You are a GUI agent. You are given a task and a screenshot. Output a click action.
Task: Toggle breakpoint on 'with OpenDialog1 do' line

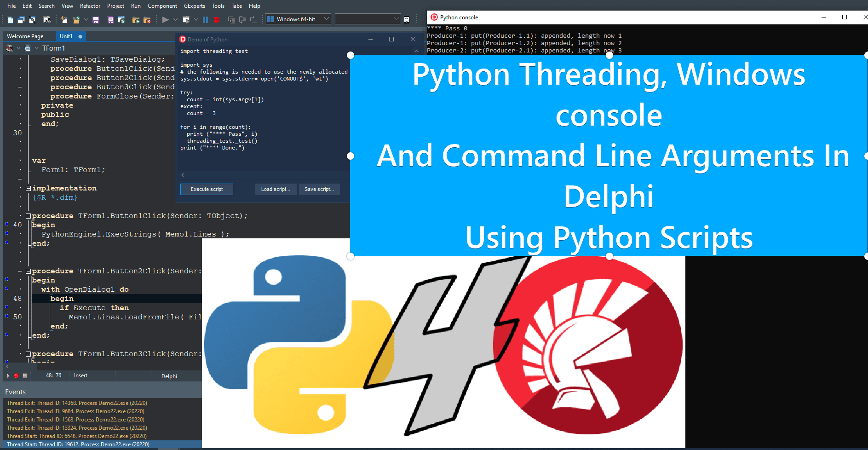(x=7, y=289)
